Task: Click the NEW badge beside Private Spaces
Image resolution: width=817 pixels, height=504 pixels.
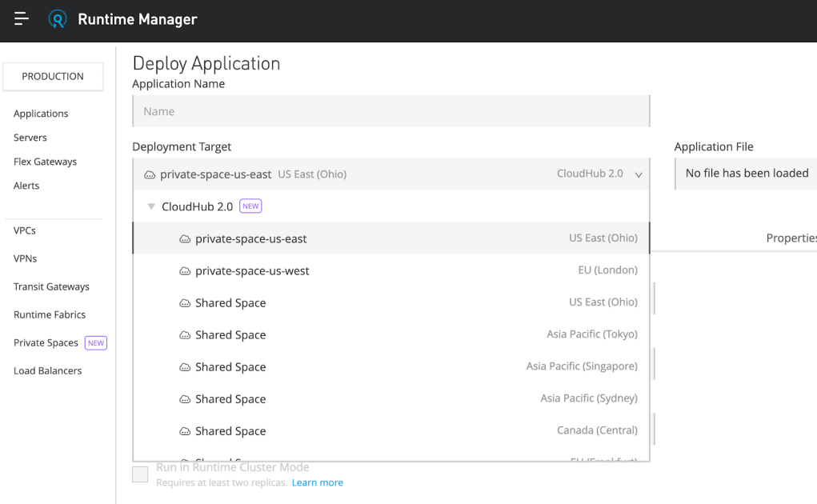Action: 95,342
